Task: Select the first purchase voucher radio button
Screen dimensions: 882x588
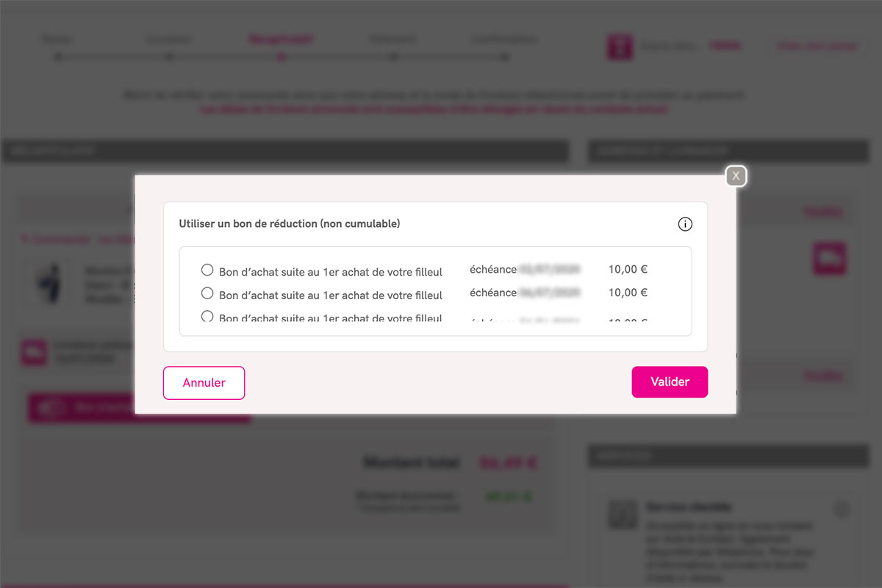Action: 207,270
